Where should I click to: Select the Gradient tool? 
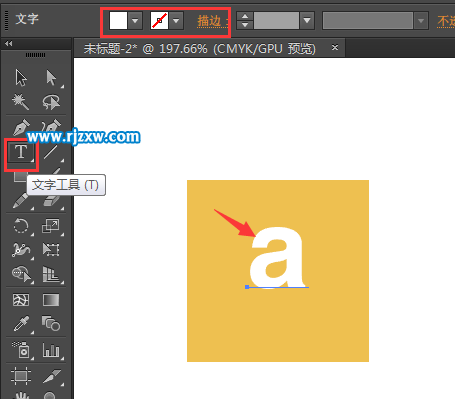coord(51,300)
